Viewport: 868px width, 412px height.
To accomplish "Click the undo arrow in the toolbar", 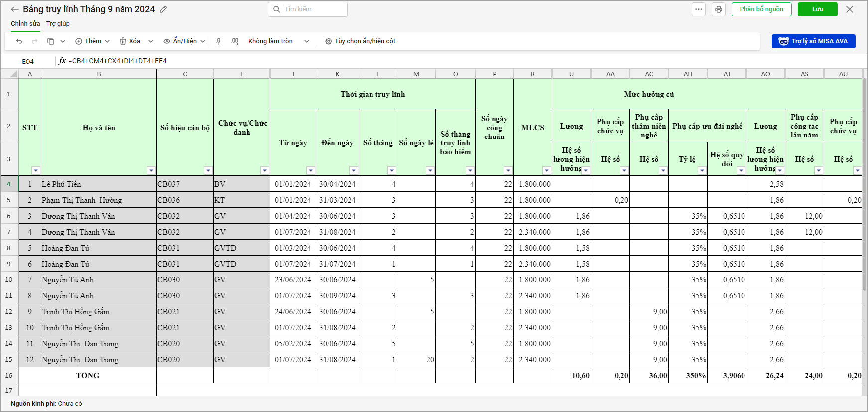I will [x=19, y=41].
